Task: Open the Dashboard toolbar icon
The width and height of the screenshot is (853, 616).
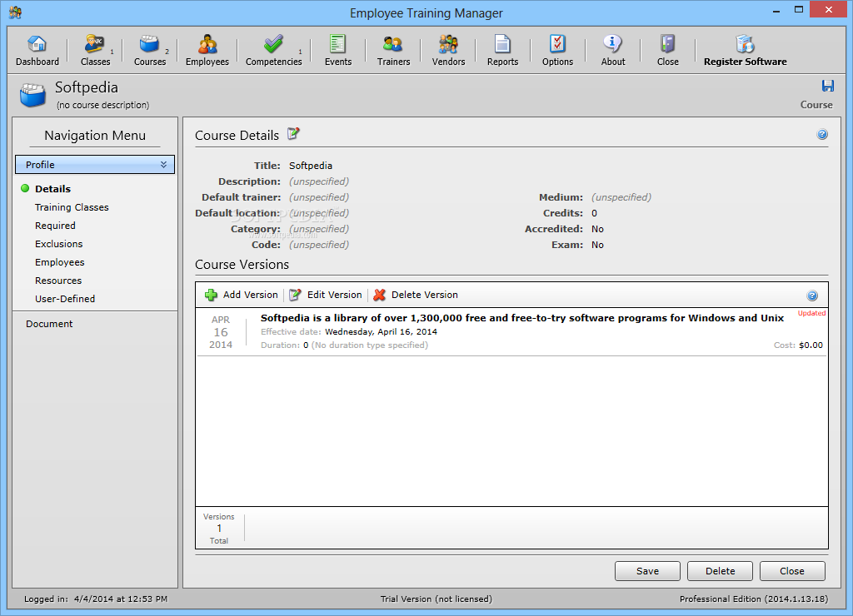Action: point(37,43)
